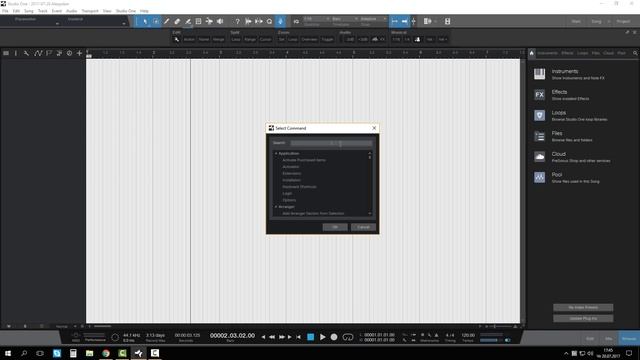The height and width of the screenshot is (360, 640).
Task: Click OK in Select Command dialog
Action: pyautogui.click(x=335, y=227)
